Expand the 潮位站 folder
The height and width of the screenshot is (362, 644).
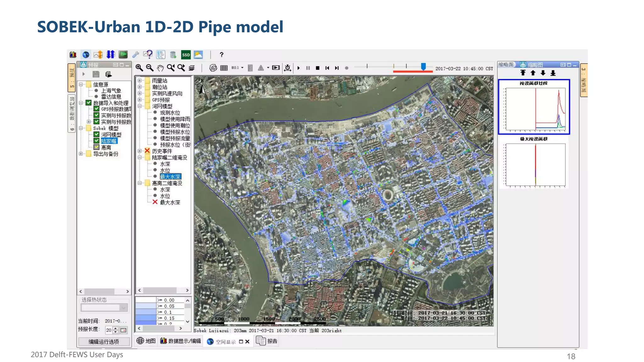(x=140, y=87)
